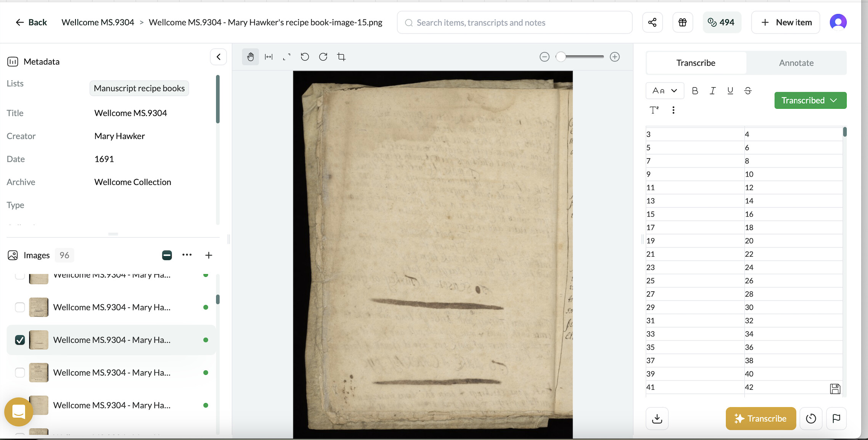Uncheck the selected image checkbox

pos(20,340)
